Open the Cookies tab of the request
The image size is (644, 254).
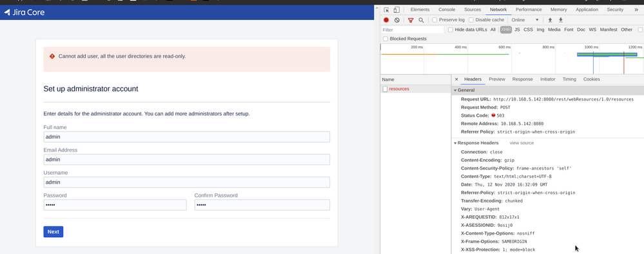pyautogui.click(x=591, y=79)
